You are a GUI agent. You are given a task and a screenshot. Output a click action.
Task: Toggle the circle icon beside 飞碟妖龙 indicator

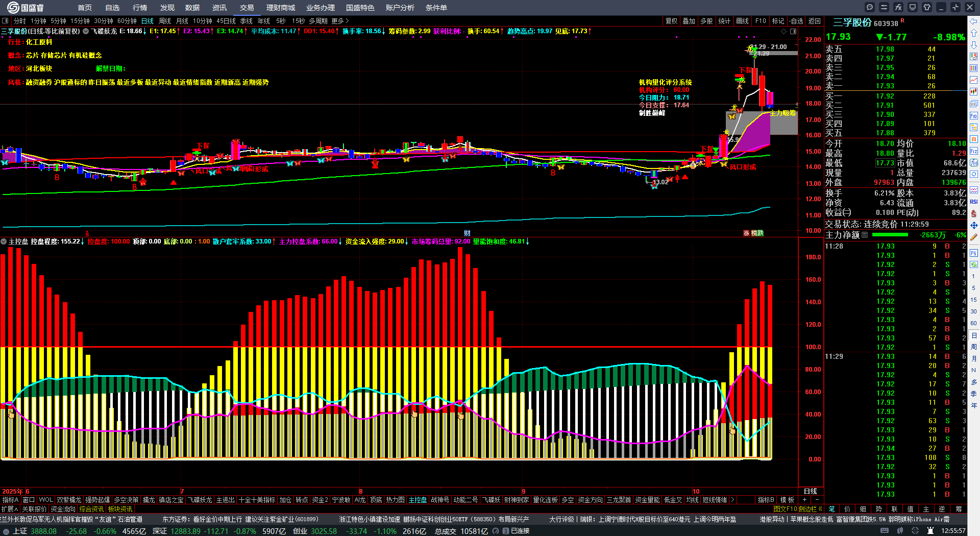click(x=86, y=31)
